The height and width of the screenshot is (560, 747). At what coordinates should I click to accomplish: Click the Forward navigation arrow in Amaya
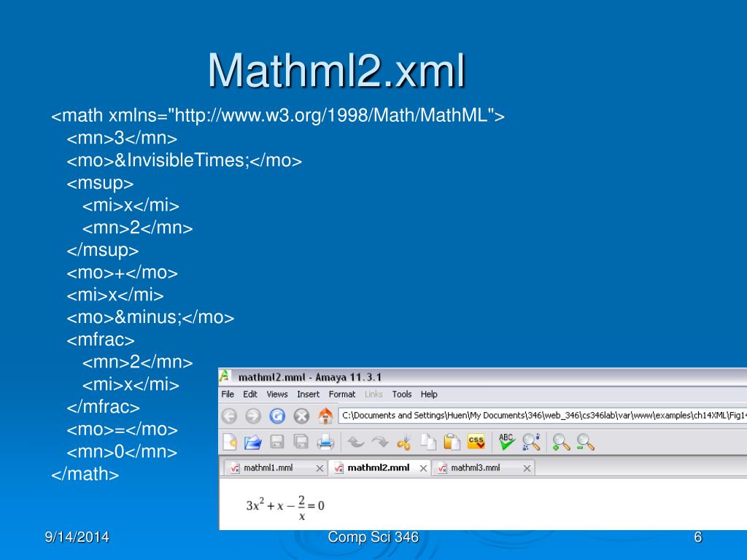pyautogui.click(x=253, y=416)
